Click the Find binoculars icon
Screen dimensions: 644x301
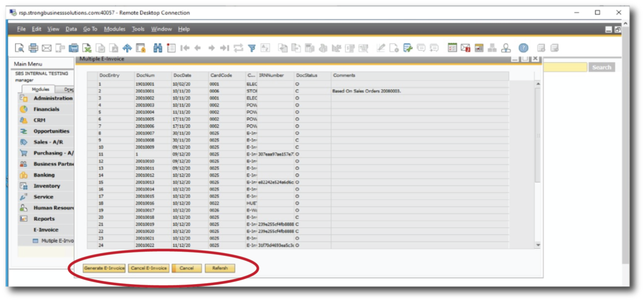158,48
